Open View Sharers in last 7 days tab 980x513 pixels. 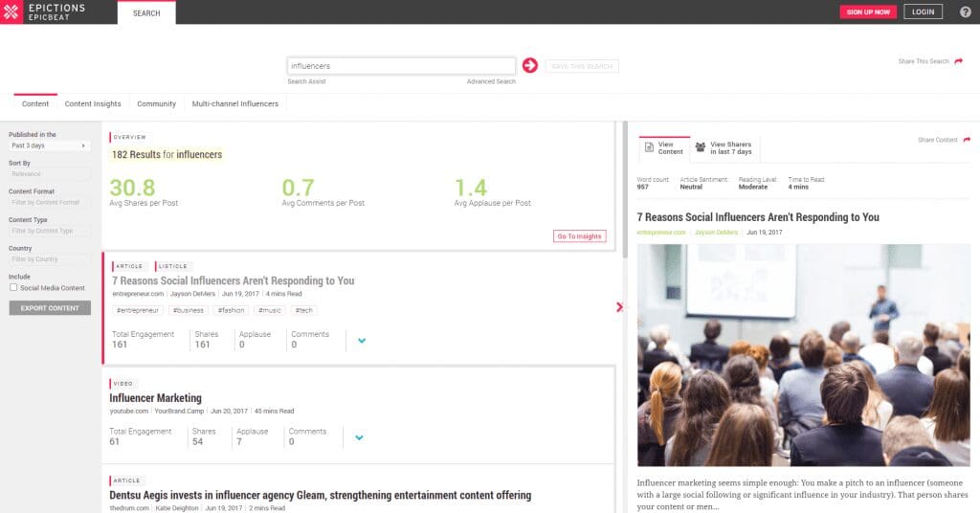[724, 148]
